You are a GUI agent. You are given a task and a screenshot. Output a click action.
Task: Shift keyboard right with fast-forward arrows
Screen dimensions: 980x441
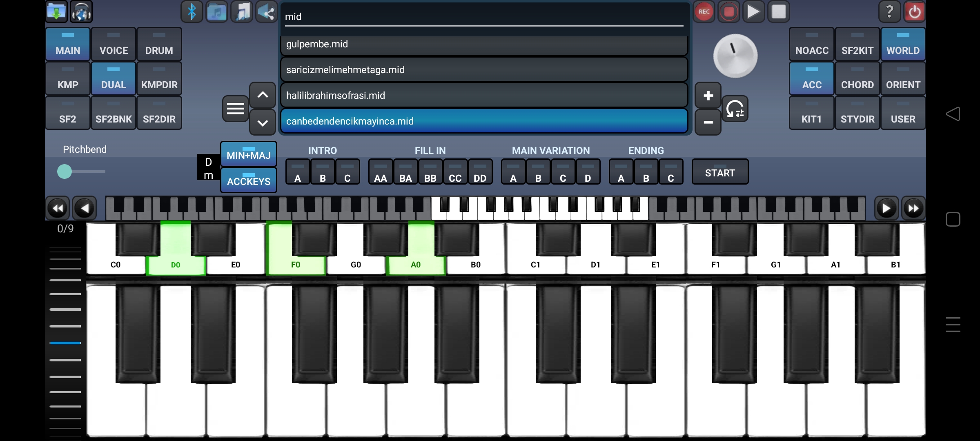coord(913,209)
